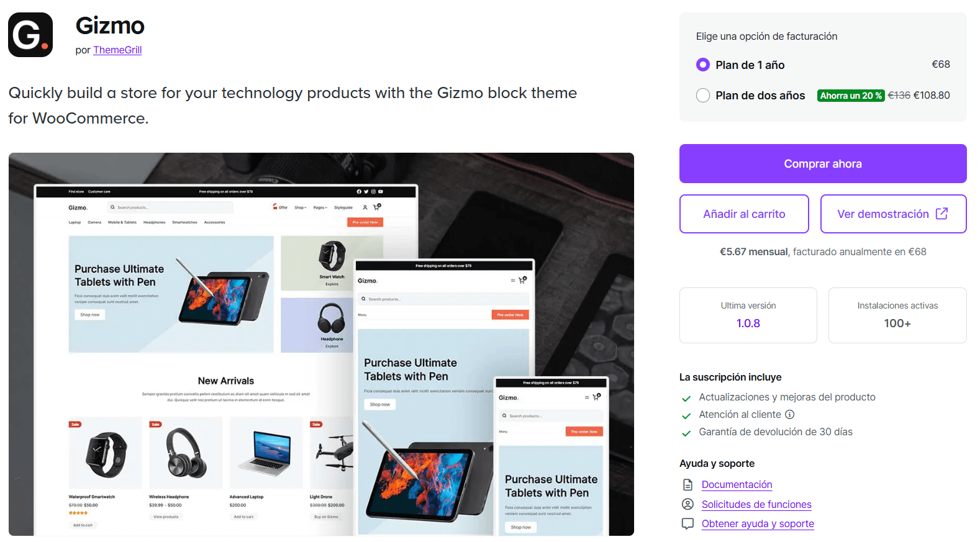The width and height of the screenshot is (980, 542).
Task: Click the Gizmo G logo icon
Action: (x=30, y=35)
